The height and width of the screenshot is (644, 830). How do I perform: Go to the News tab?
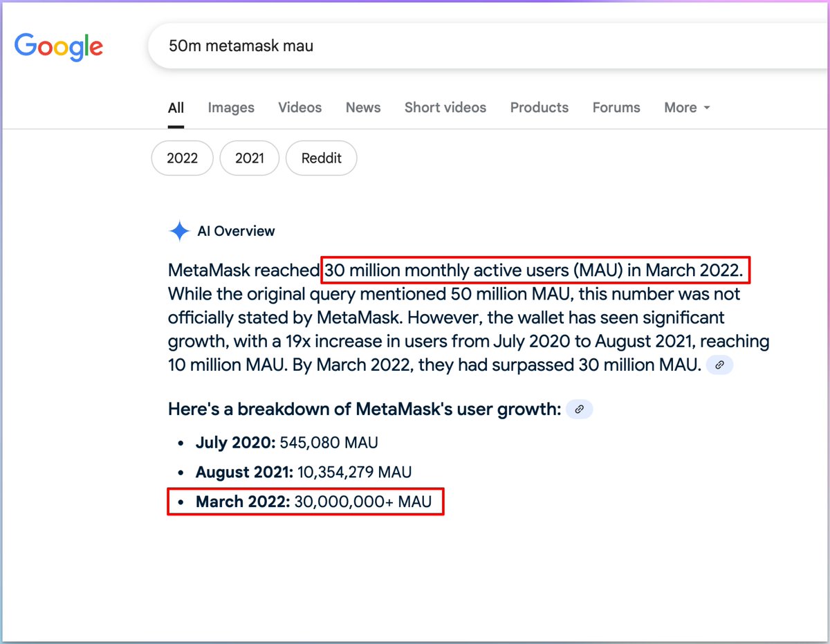coord(363,108)
